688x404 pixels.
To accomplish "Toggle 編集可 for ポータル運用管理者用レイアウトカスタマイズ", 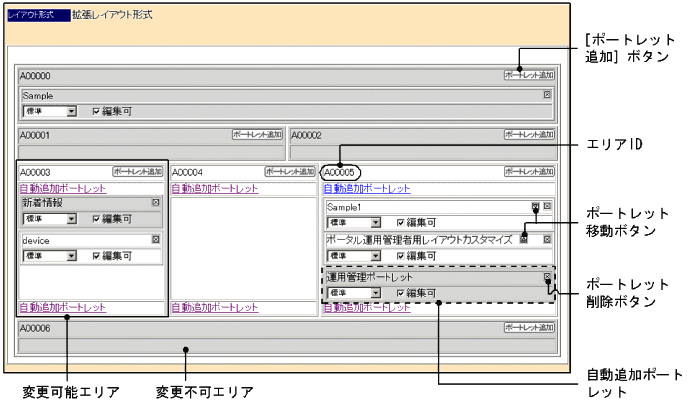I will tap(400, 256).
